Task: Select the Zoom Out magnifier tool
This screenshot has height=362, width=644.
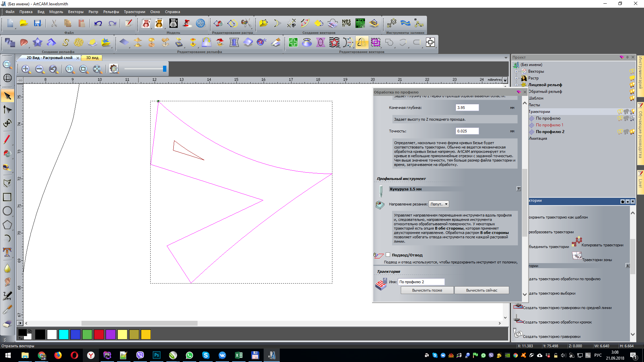Action: [40, 69]
